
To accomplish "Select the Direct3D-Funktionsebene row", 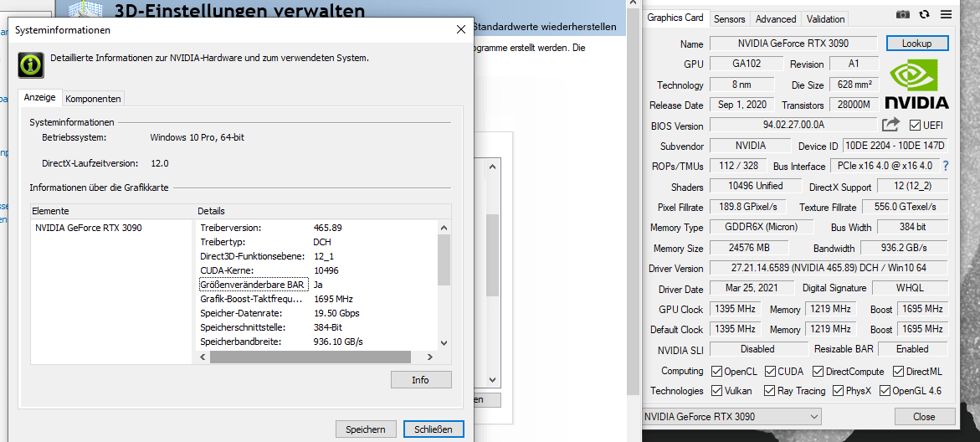I will pos(317,256).
